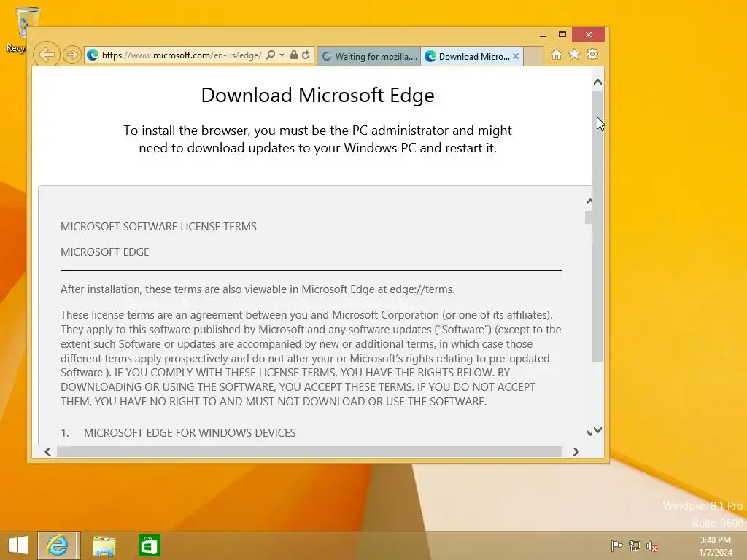Open the Tools gear icon
This screenshot has width=747, height=560.
pyautogui.click(x=592, y=54)
